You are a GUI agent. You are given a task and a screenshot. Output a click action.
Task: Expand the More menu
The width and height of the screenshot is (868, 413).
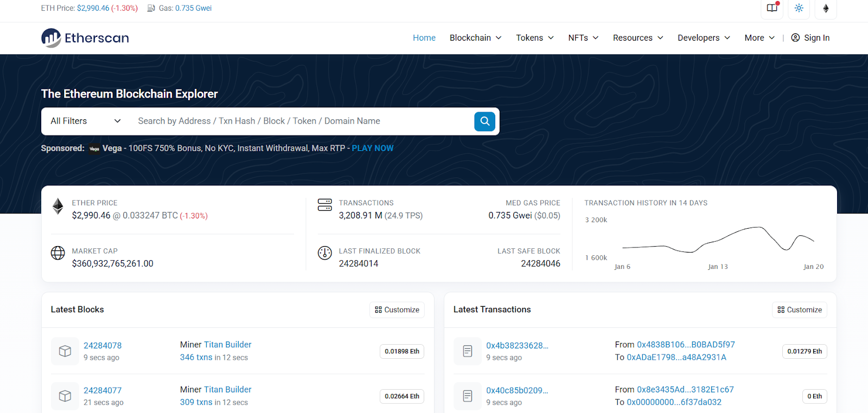point(759,38)
